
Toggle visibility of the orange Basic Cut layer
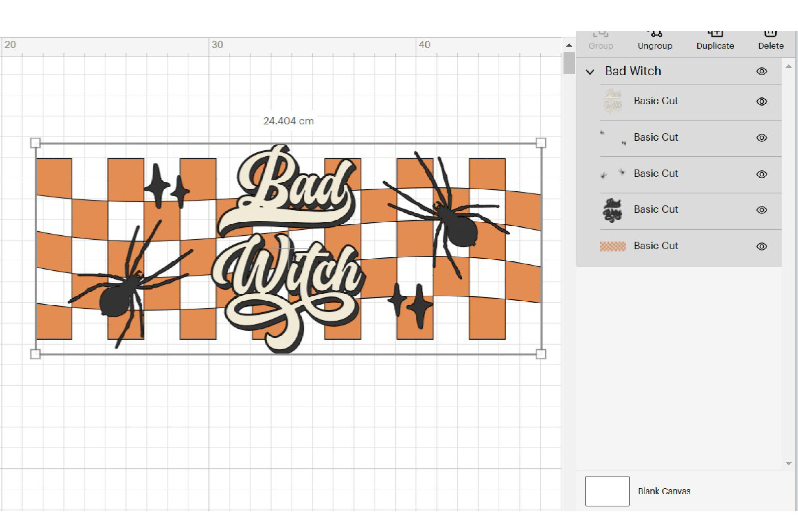[x=762, y=246]
